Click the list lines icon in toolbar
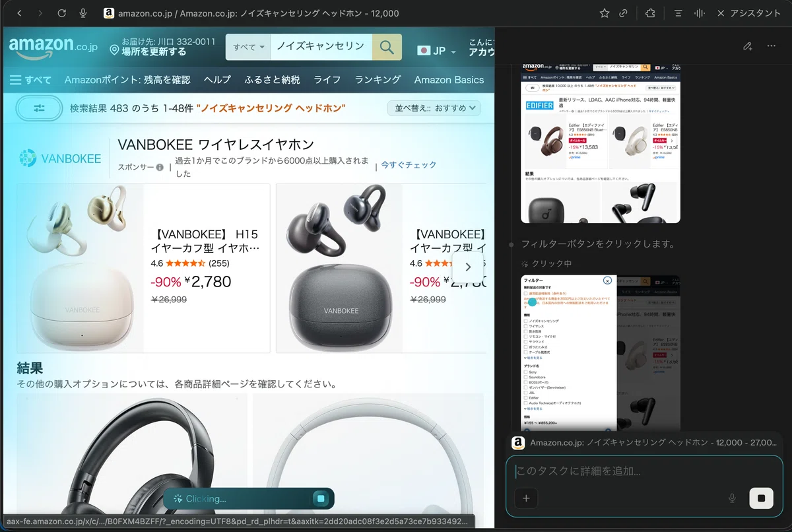The height and width of the screenshot is (532, 792). [x=678, y=13]
